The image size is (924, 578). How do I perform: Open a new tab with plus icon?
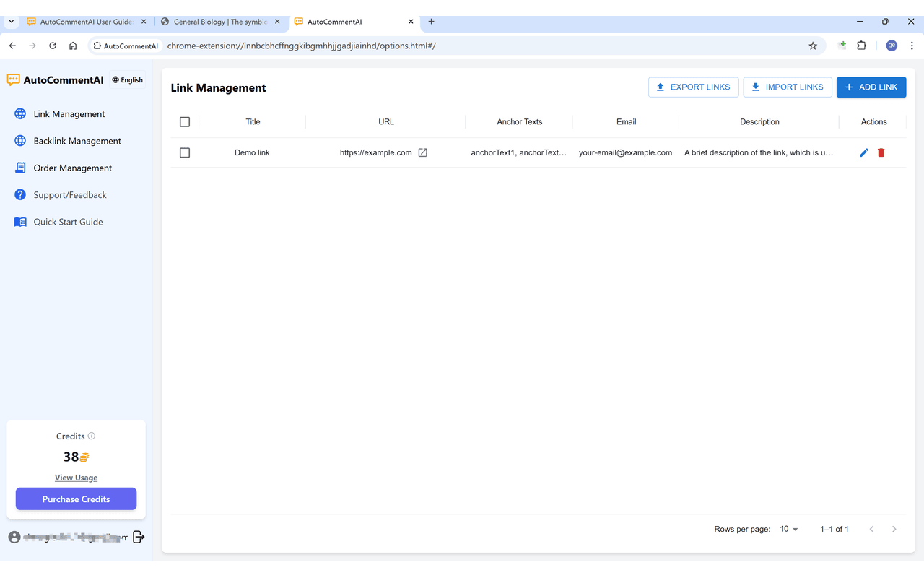point(431,22)
